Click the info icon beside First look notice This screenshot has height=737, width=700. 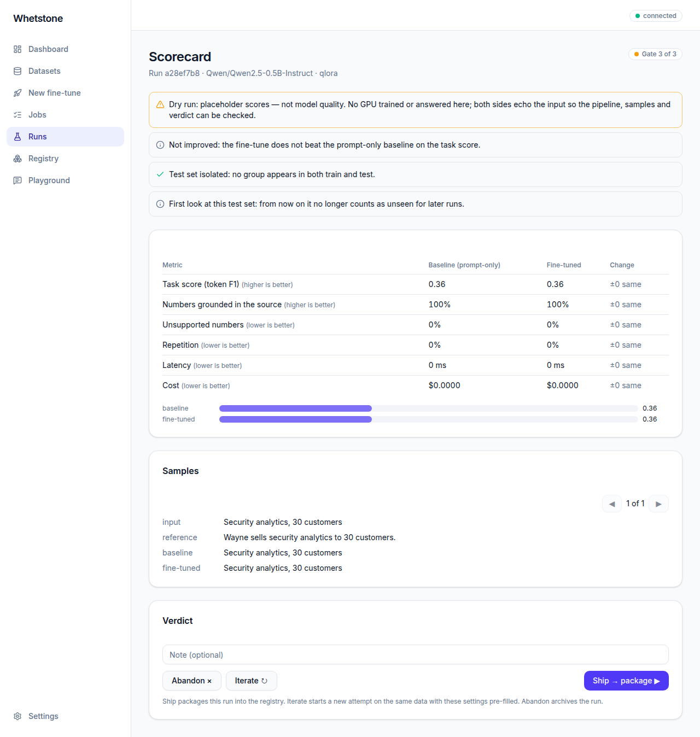[160, 204]
